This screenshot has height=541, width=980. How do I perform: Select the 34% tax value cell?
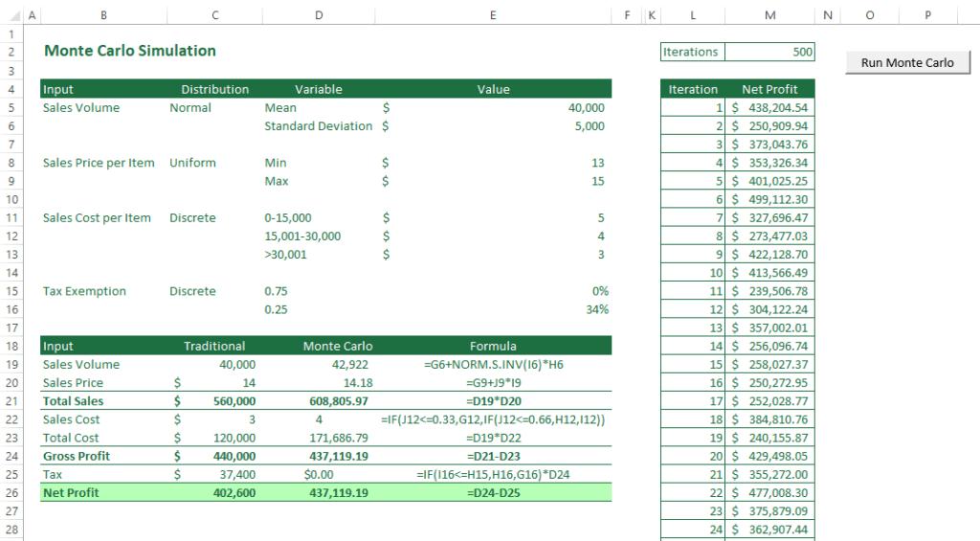(493, 309)
